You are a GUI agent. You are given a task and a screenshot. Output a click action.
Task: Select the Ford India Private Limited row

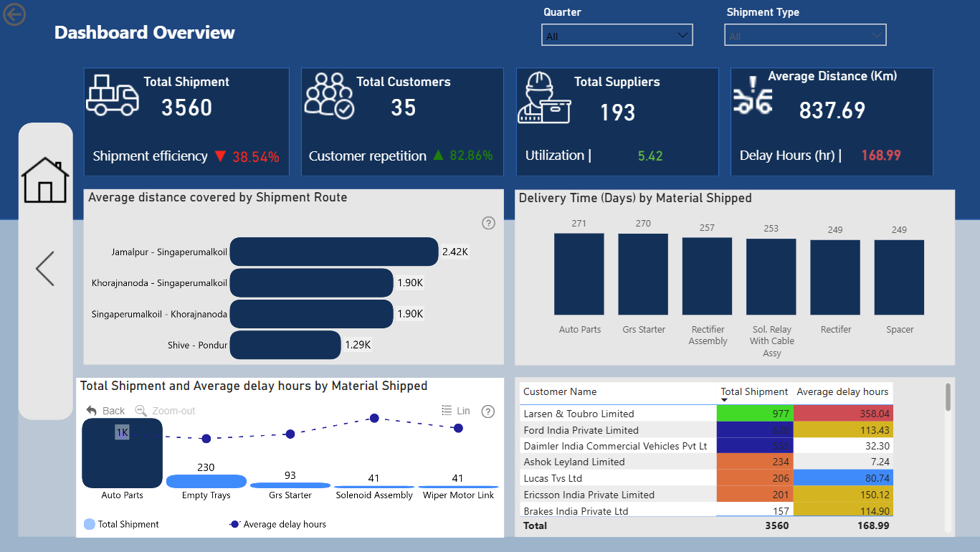(706, 430)
